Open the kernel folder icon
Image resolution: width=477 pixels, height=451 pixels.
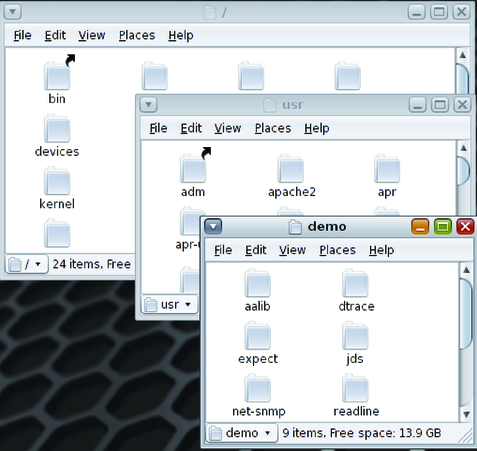(57, 181)
